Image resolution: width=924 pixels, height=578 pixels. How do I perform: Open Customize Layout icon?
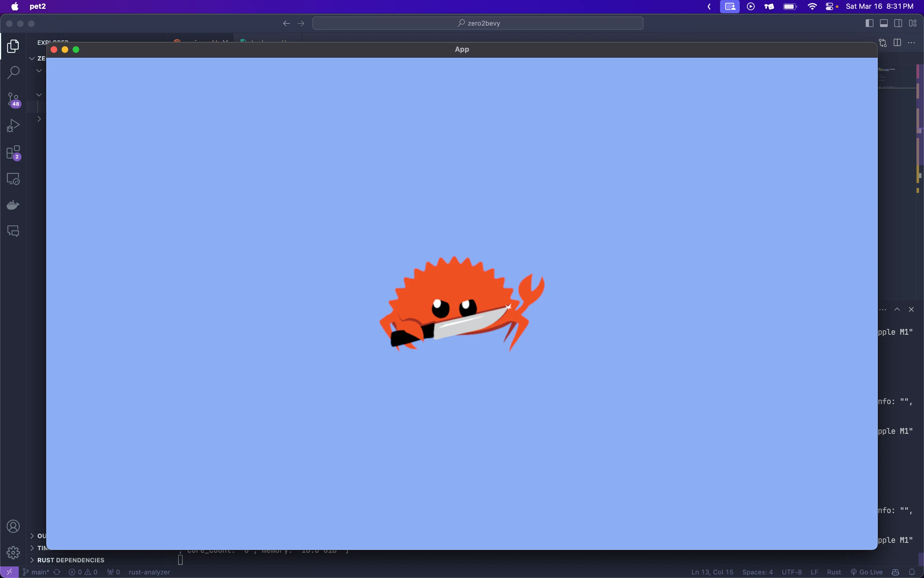(x=912, y=23)
